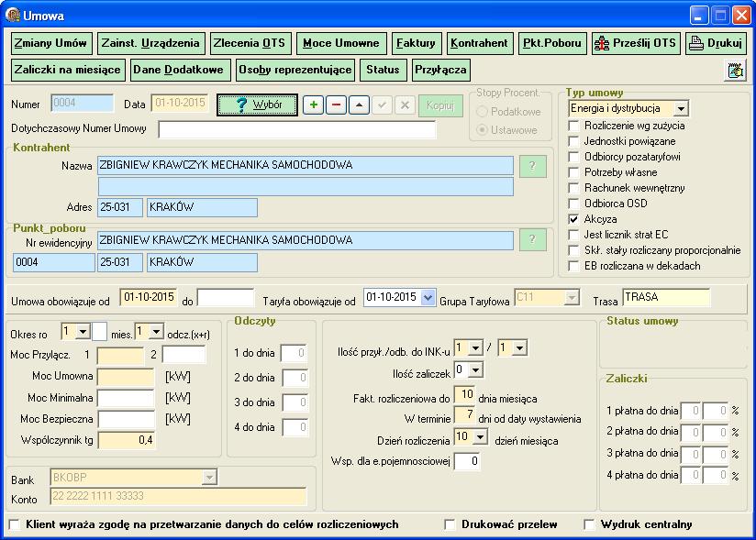Check Odbiorca OSD option
Viewport: 756px width, 540px height.
point(573,204)
